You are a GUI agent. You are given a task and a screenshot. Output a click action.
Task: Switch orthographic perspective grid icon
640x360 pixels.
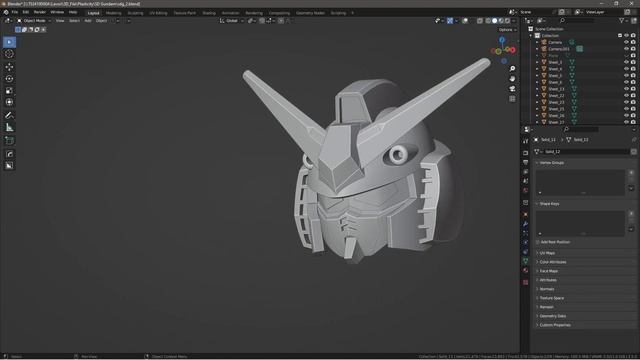(512, 99)
